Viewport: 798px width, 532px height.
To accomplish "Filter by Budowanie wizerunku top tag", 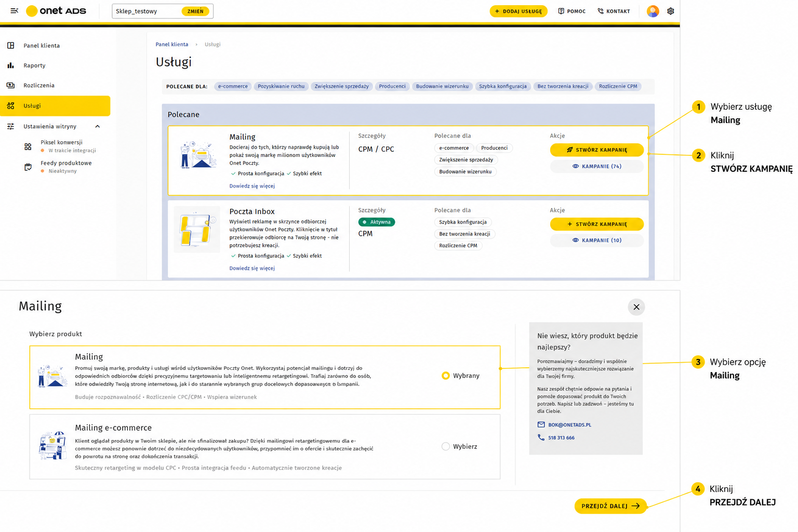I will coord(442,86).
